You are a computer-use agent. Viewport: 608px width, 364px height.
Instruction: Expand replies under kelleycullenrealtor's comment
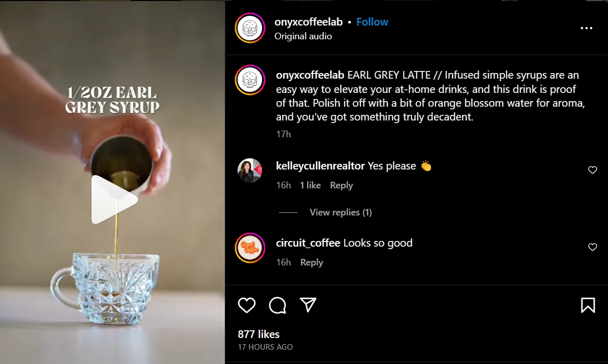point(341,212)
